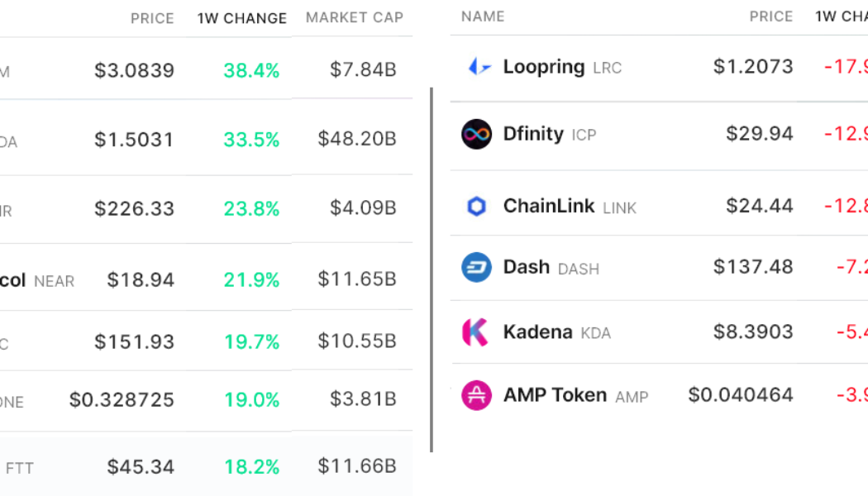Click the ChainLink hexagon logo icon
This screenshot has height=496, width=868.
coord(476,207)
